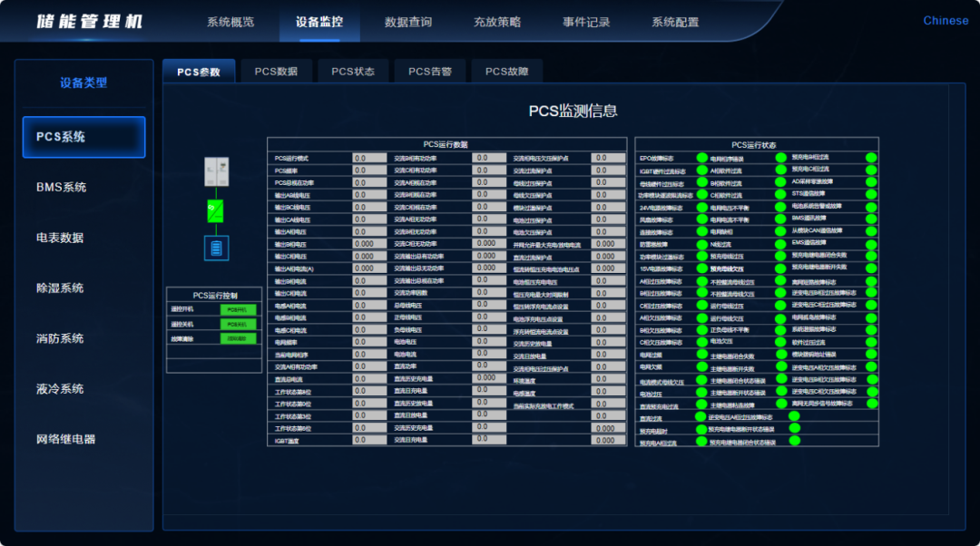This screenshot has height=546, width=980.
Task: Click the 电网电压不平衡 status light
Action: click(x=780, y=207)
